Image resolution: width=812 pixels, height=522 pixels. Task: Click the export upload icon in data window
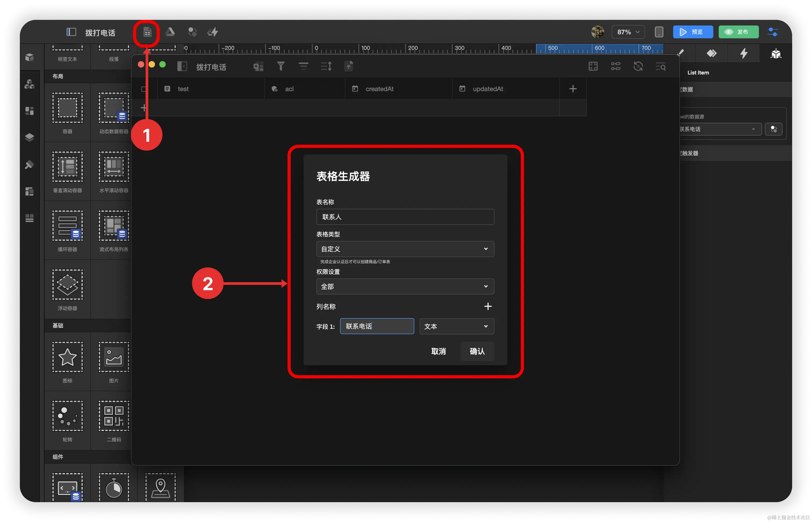349,66
